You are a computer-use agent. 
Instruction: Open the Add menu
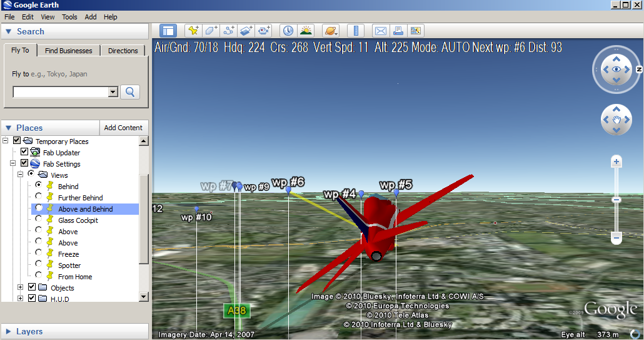(x=91, y=17)
